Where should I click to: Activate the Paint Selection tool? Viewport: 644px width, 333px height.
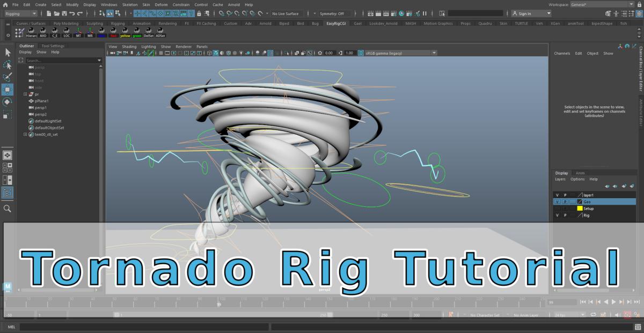8,77
